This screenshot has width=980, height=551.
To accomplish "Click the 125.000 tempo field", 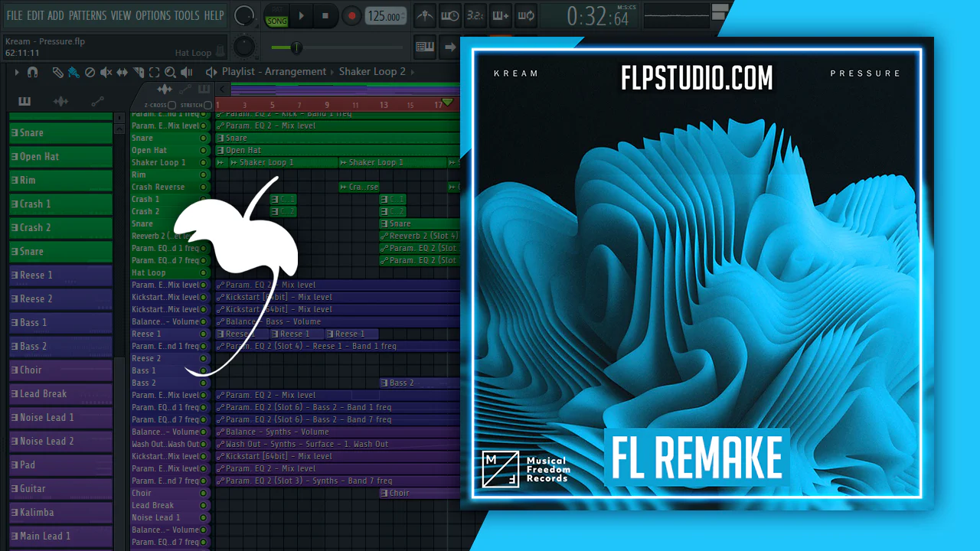I will tap(386, 16).
